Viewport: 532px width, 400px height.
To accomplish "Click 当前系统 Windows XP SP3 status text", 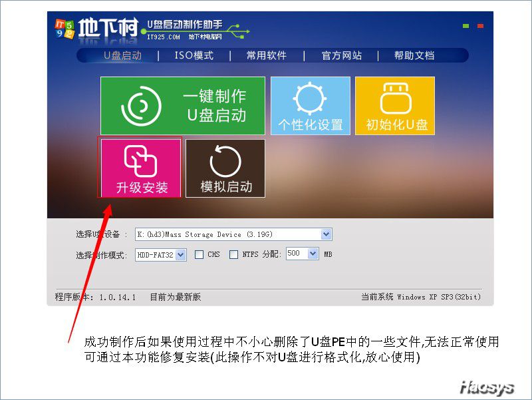I will click(x=421, y=297).
